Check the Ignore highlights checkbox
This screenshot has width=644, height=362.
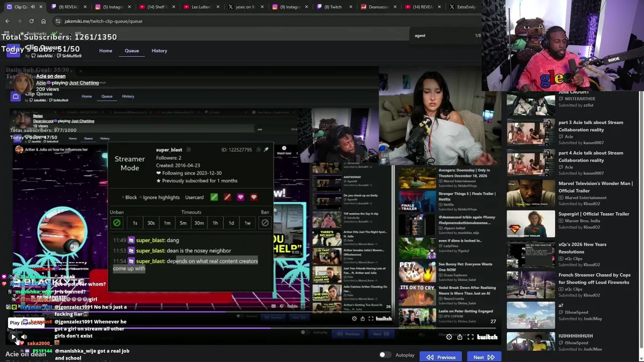[140, 197]
